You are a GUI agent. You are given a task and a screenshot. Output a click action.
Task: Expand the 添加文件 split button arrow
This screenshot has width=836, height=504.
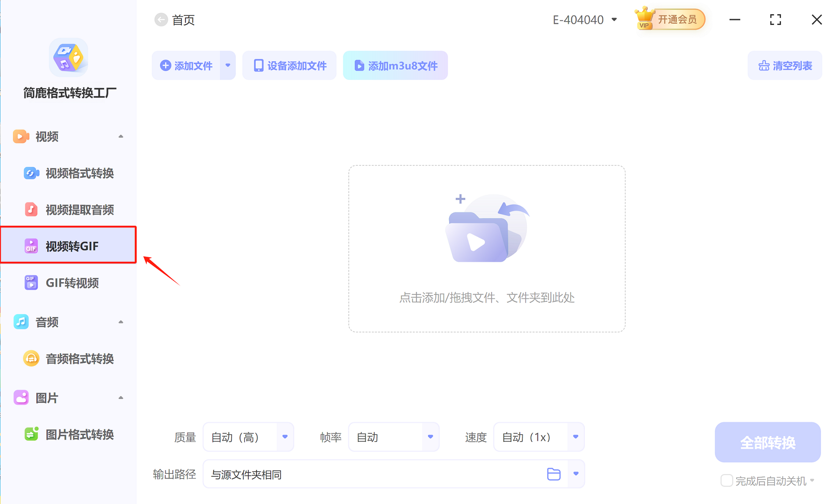click(228, 65)
